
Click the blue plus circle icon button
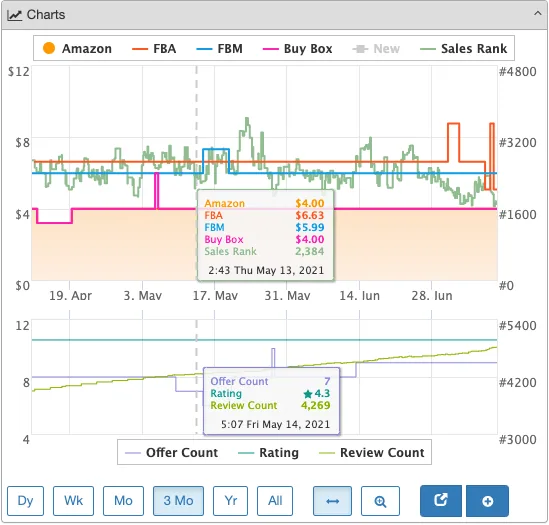point(487,501)
